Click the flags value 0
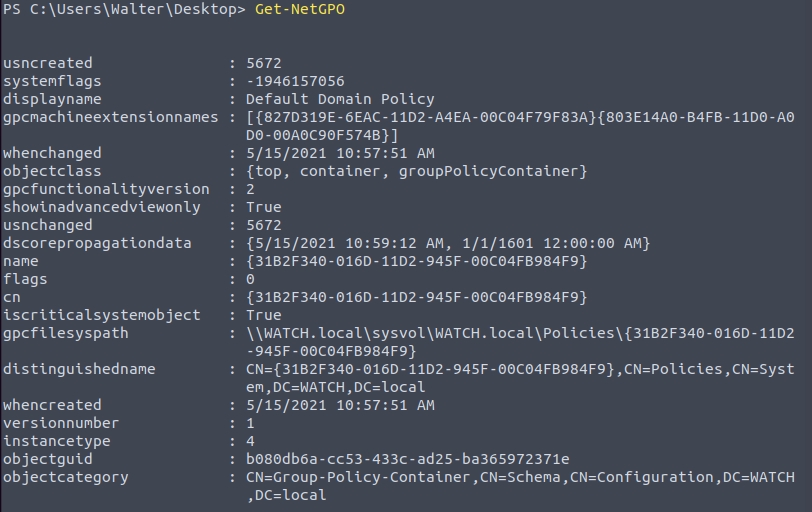The height and width of the screenshot is (512, 812). point(250,279)
